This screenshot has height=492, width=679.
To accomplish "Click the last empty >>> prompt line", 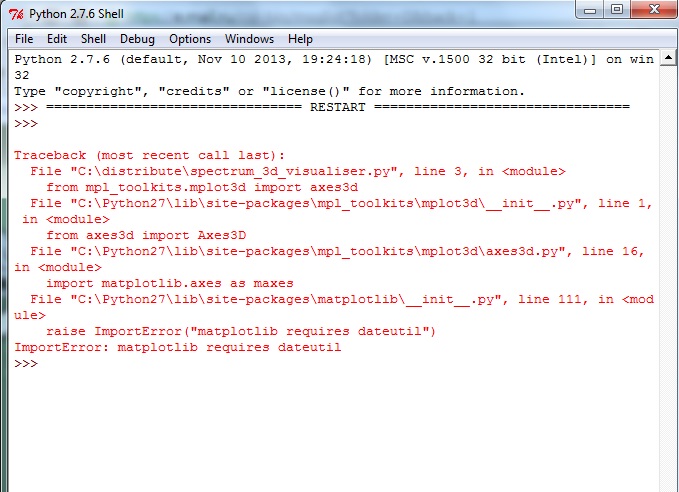I will click(x=26, y=363).
